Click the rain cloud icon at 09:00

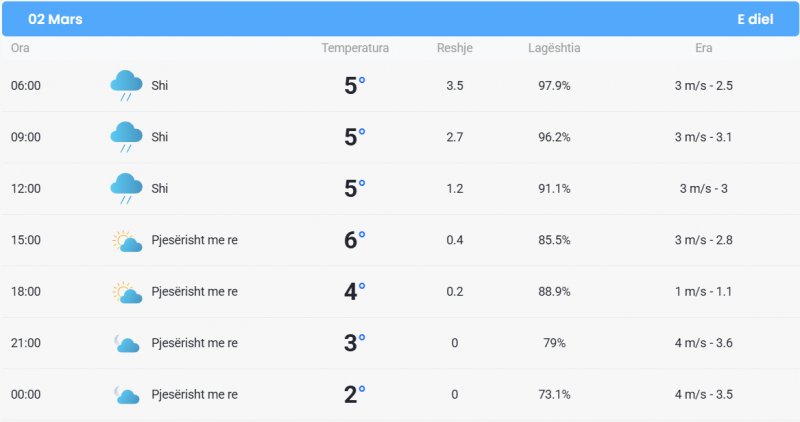tap(126, 137)
